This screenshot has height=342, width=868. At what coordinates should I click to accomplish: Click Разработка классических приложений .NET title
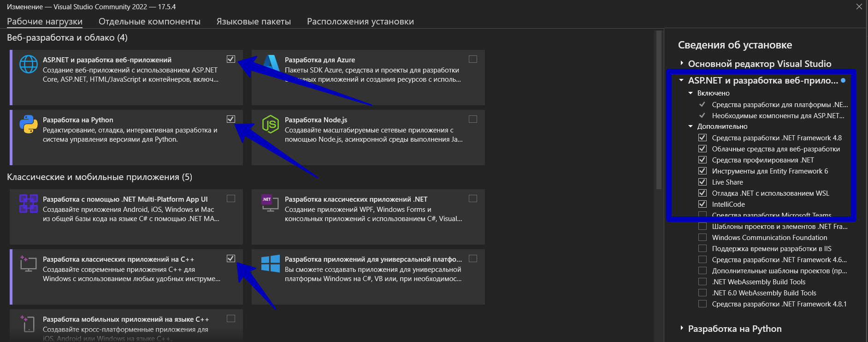[x=356, y=199]
